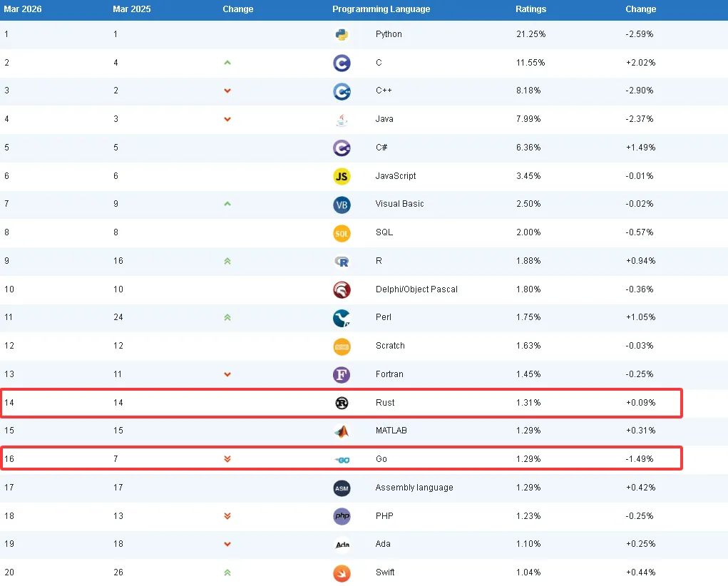Click the Programming Language column header

coord(381,9)
